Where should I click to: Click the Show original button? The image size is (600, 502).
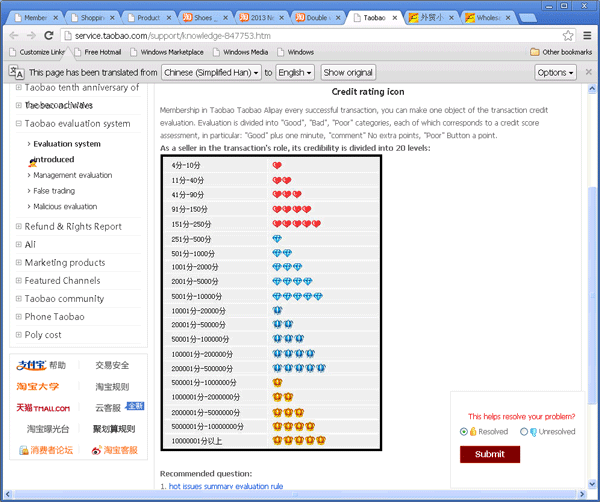(x=348, y=73)
